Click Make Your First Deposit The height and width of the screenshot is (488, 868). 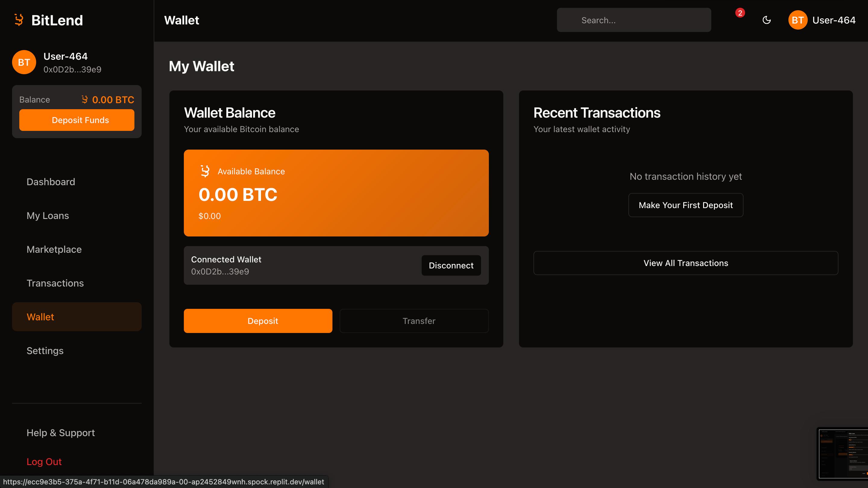pyautogui.click(x=685, y=205)
